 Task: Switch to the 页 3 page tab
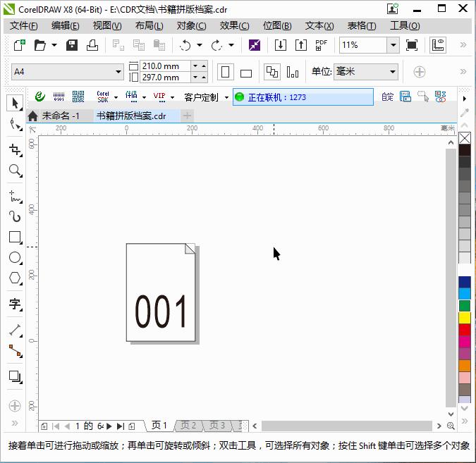tap(217, 426)
